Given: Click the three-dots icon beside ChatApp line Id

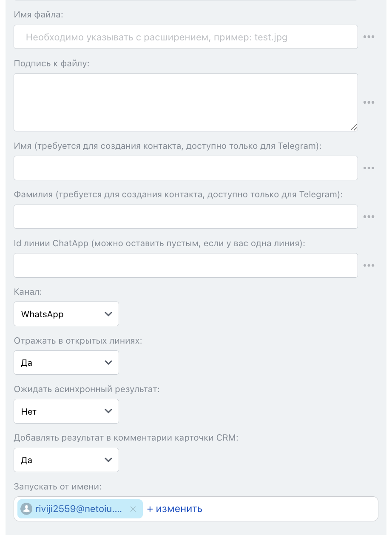Looking at the screenshot, I should [369, 266].
